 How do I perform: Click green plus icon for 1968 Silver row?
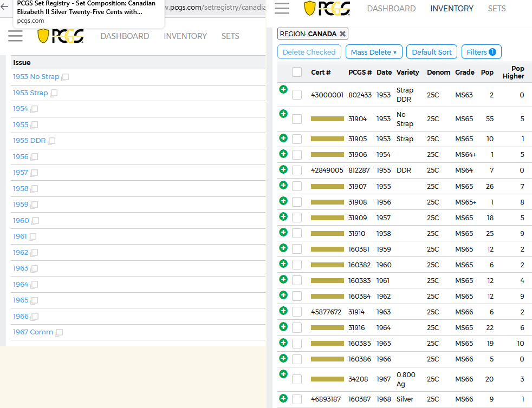[x=283, y=398]
